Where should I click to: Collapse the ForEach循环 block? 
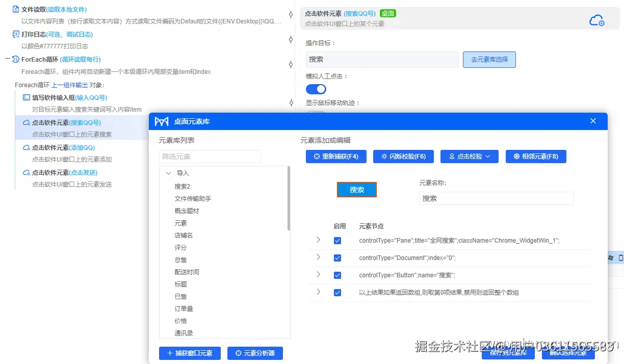pyautogui.click(x=8, y=59)
